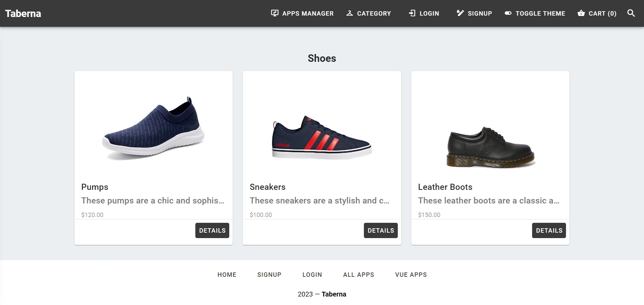Switch theme using Toggle Theme
The width and height of the screenshot is (644, 305).
click(535, 13)
